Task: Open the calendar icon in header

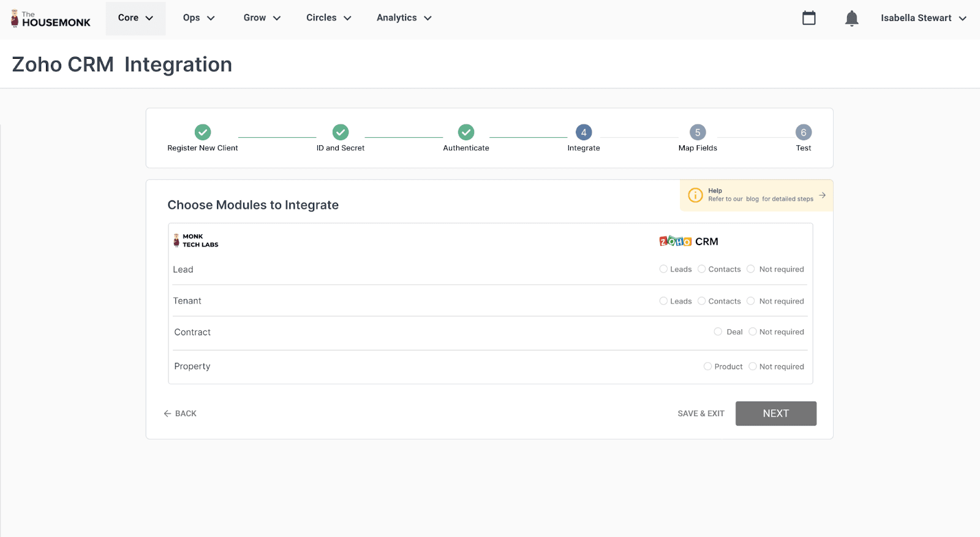Action: pos(809,18)
